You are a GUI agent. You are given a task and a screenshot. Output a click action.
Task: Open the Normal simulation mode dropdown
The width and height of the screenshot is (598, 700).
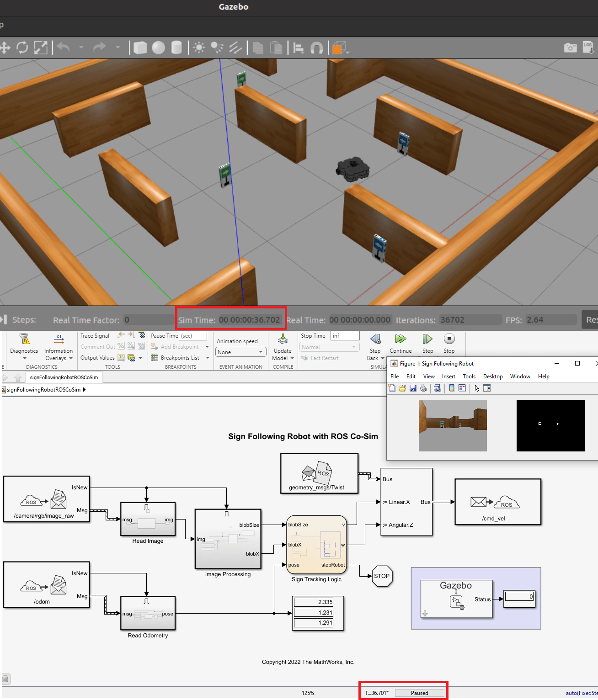[x=329, y=347]
